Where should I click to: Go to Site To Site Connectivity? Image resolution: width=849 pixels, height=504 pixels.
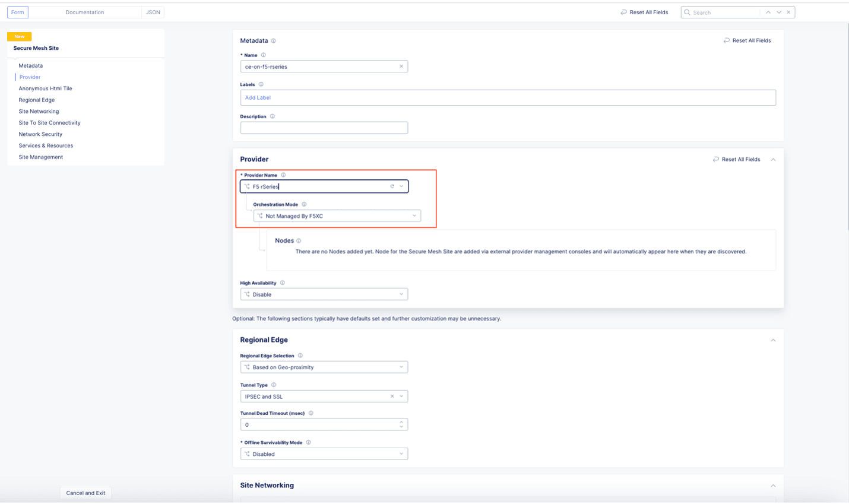coord(49,123)
